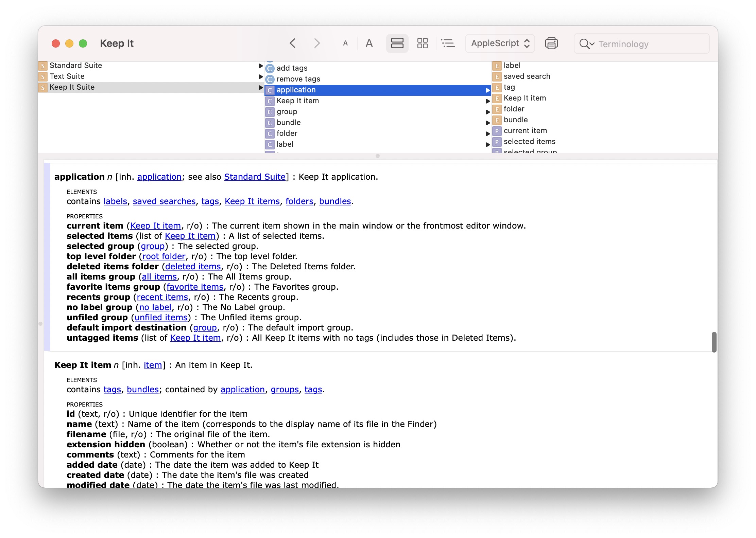Select the 'remove tags' command icon
This screenshot has width=756, height=538.
tap(270, 79)
